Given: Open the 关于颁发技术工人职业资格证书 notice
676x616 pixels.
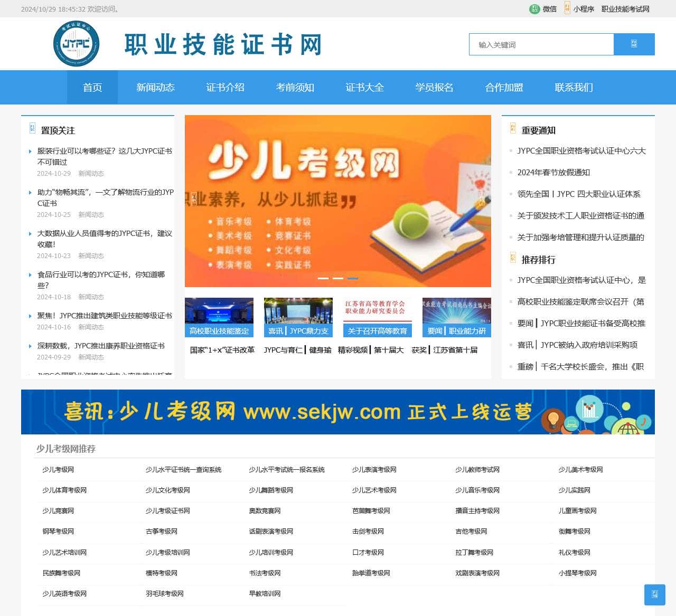Looking at the screenshot, I should (x=581, y=216).
